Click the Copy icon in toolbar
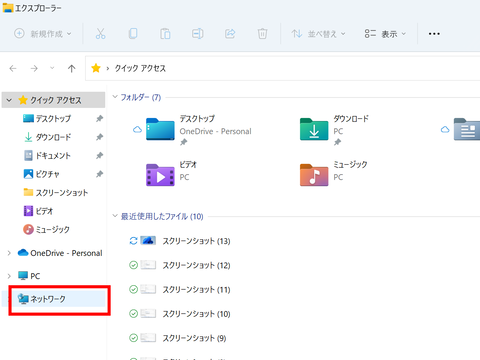Viewport: 480px width, 360px height. coord(133,34)
